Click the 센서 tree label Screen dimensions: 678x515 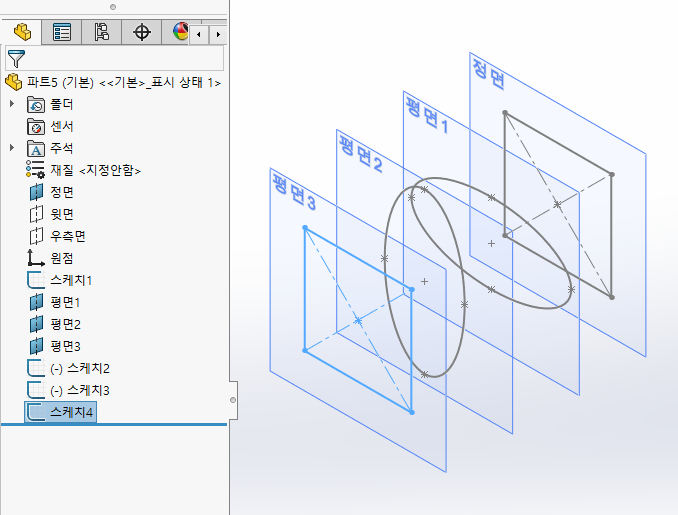[x=62, y=126]
